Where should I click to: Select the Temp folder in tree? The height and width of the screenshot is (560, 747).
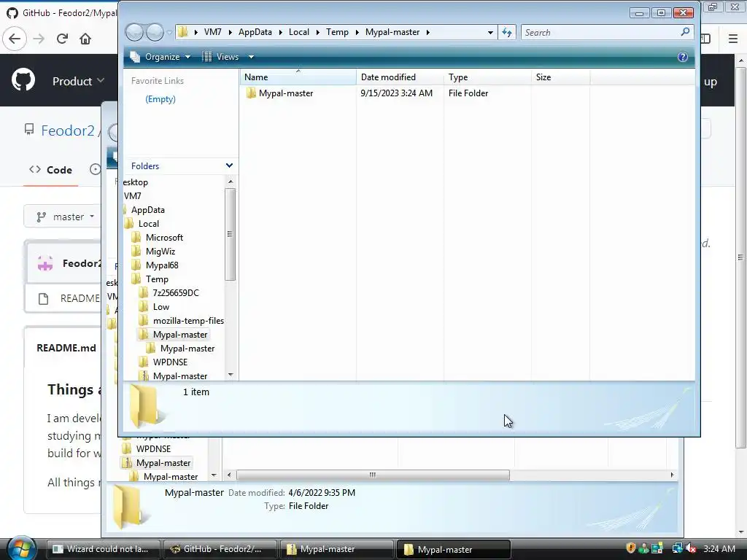(157, 279)
